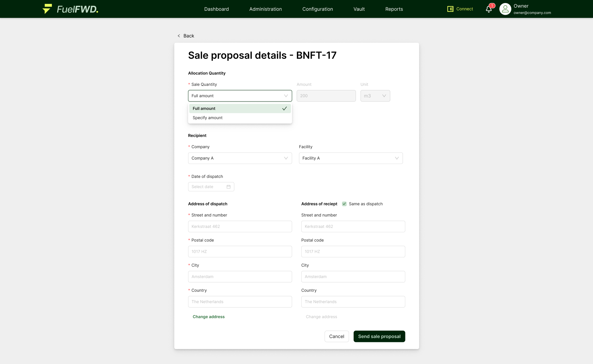Click the calendar icon in date field
Viewport: 593px width, 364px height.
pos(228,187)
